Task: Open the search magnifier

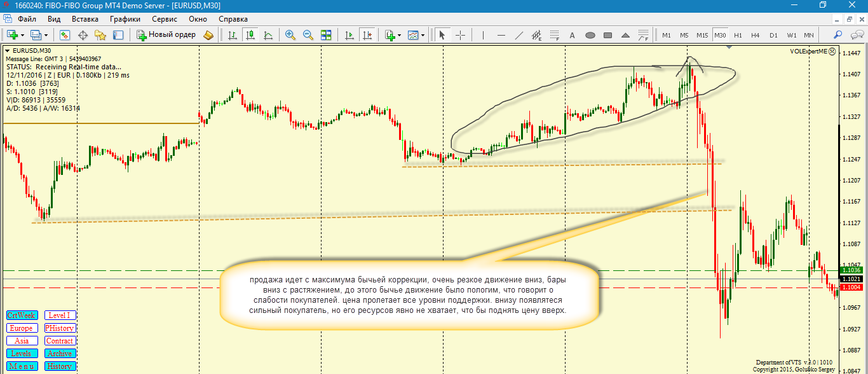Action: tap(838, 35)
